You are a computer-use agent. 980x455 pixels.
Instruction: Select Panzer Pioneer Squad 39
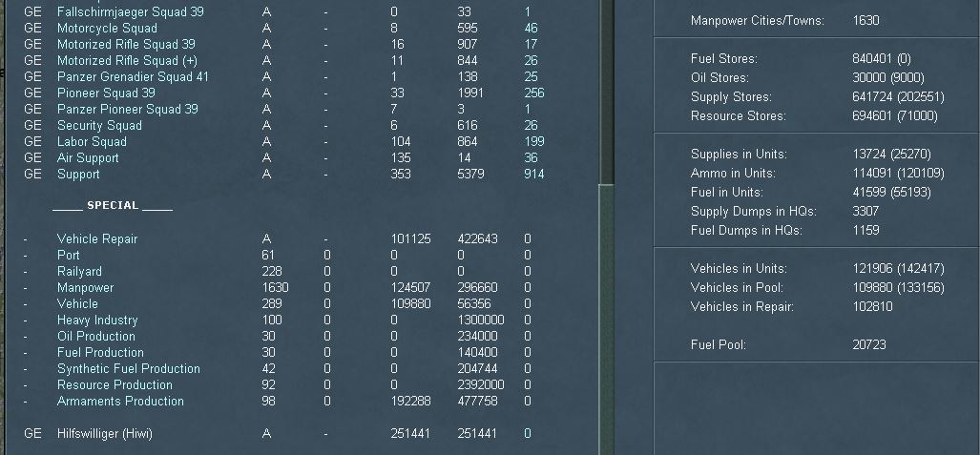[x=128, y=110]
